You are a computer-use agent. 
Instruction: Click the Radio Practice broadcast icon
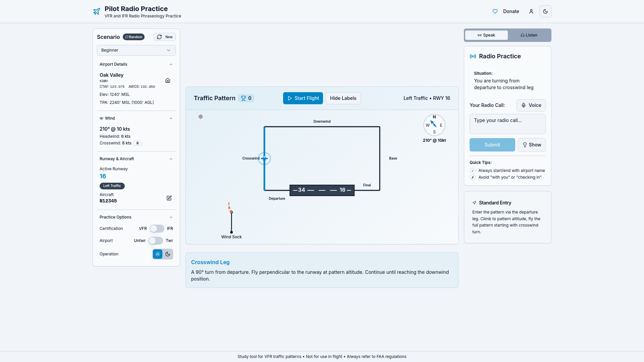click(x=473, y=56)
